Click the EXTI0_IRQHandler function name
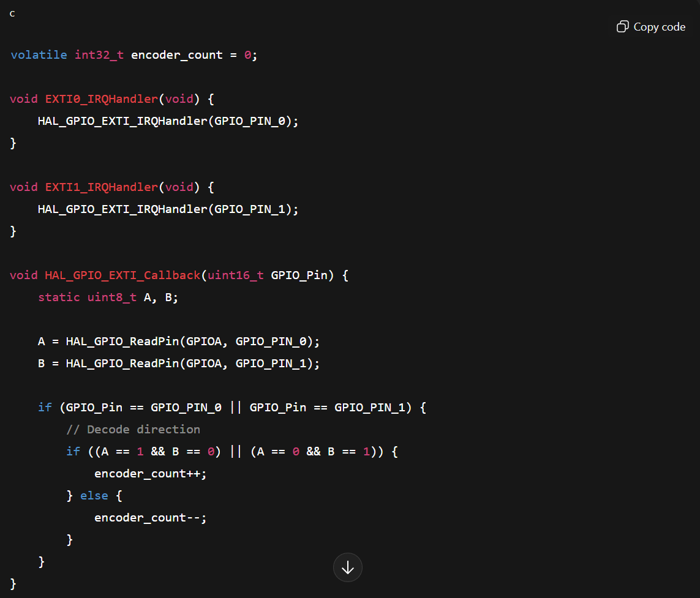Viewport: 700px width, 598px height. [102, 99]
